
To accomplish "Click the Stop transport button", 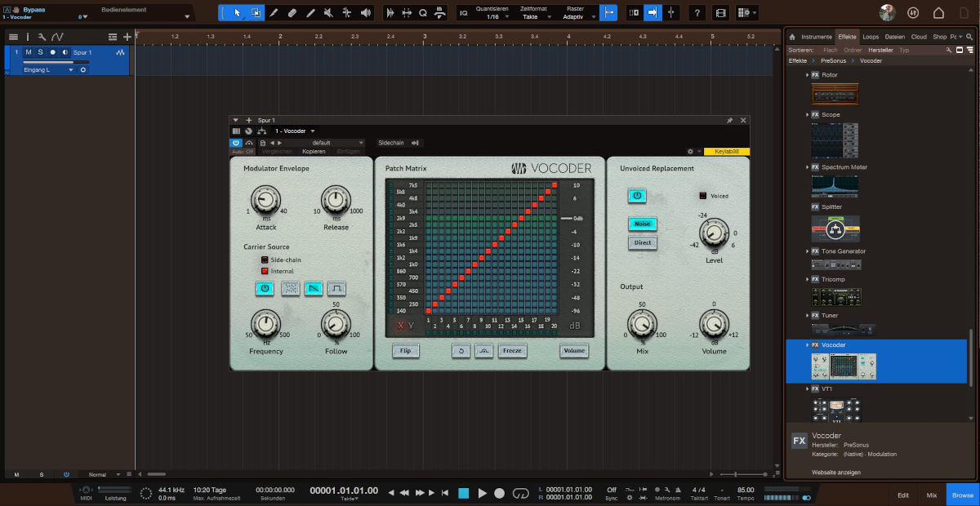I will pyautogui.click(x=463, y=493).
